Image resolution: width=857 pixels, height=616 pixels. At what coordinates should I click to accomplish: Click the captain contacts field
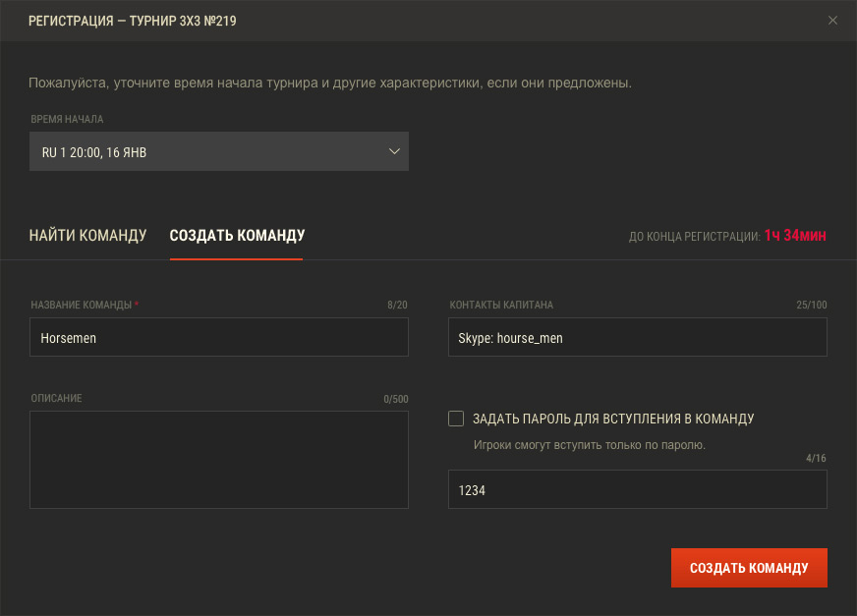pyautogui.click(x=637, y=337)
